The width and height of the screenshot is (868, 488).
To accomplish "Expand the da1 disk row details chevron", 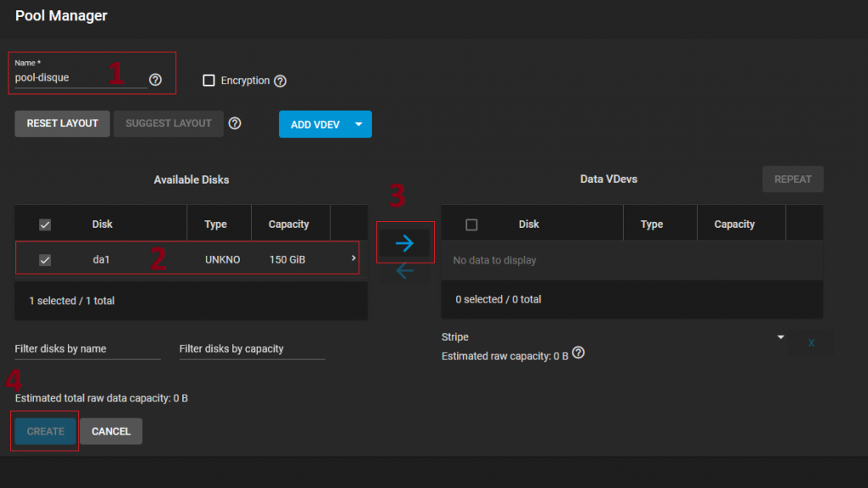I will pos(353,258).
